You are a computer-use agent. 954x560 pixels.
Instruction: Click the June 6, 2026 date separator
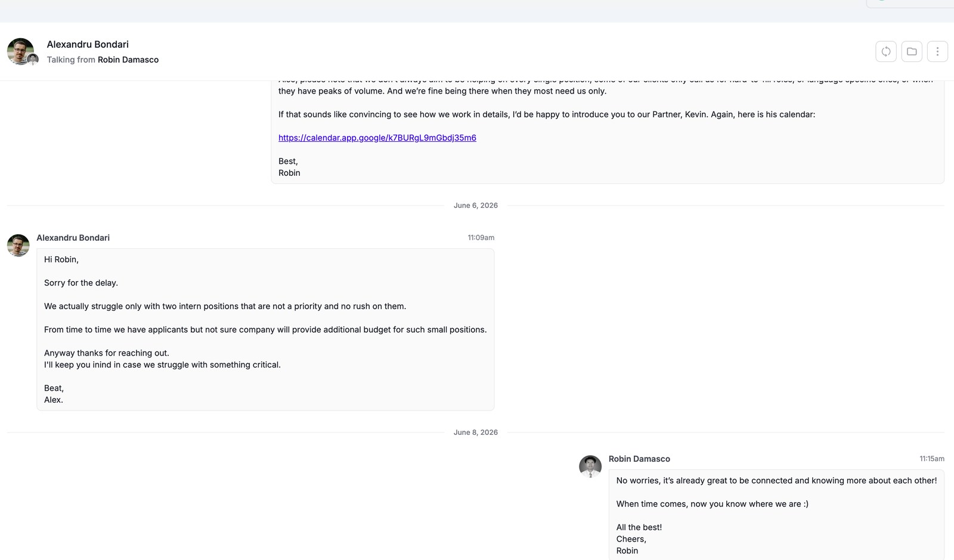click(475, 206)
